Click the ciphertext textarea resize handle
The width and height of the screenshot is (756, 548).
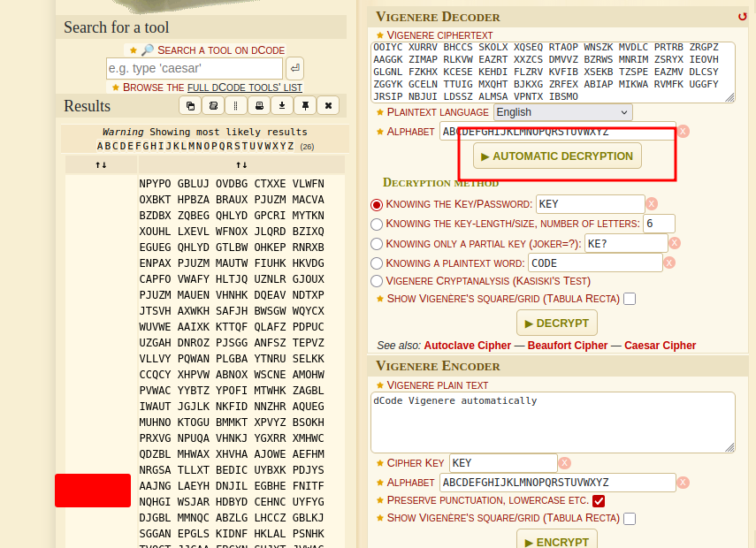pos(729,97)
